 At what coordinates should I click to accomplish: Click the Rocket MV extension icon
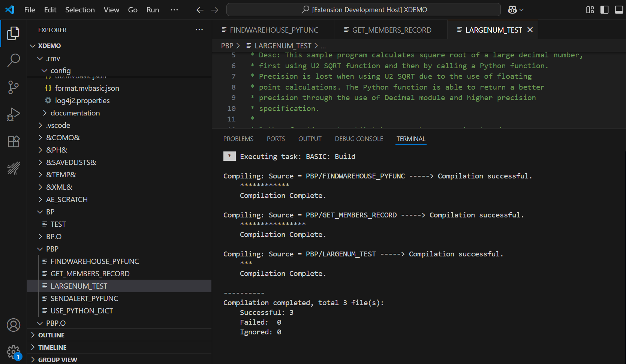tap(13, 168)
